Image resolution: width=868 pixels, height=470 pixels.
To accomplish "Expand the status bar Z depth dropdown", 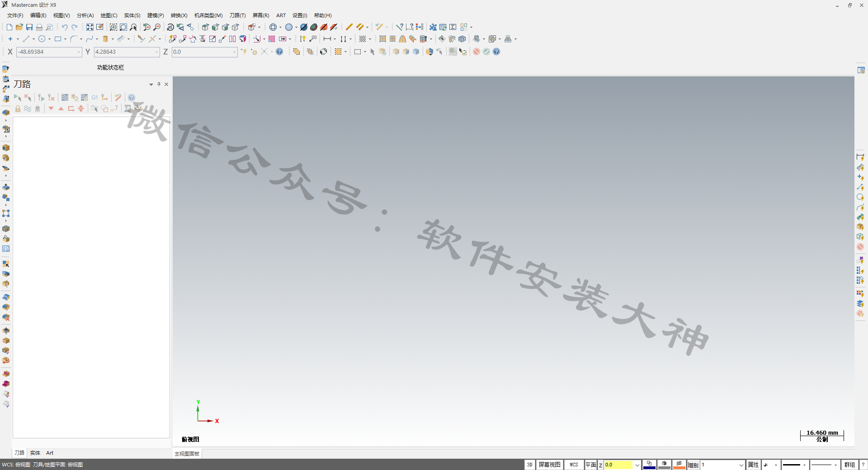I will (637, 465).
